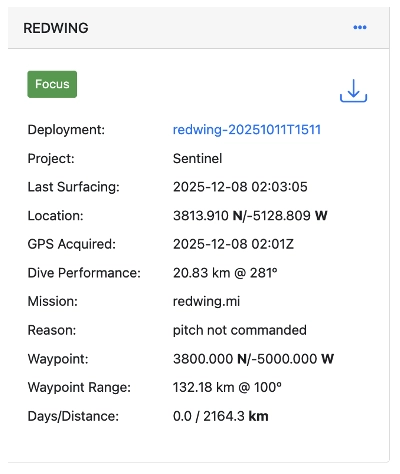Click the GPS Acquired value 2025-12-08 02:01Z
This screenshot has height=474, width=400.
pos(233,244)
